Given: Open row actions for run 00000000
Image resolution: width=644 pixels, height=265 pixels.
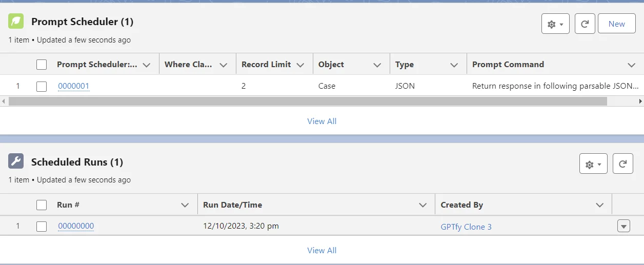Looking at the screenshot, I should click(623, 226).
